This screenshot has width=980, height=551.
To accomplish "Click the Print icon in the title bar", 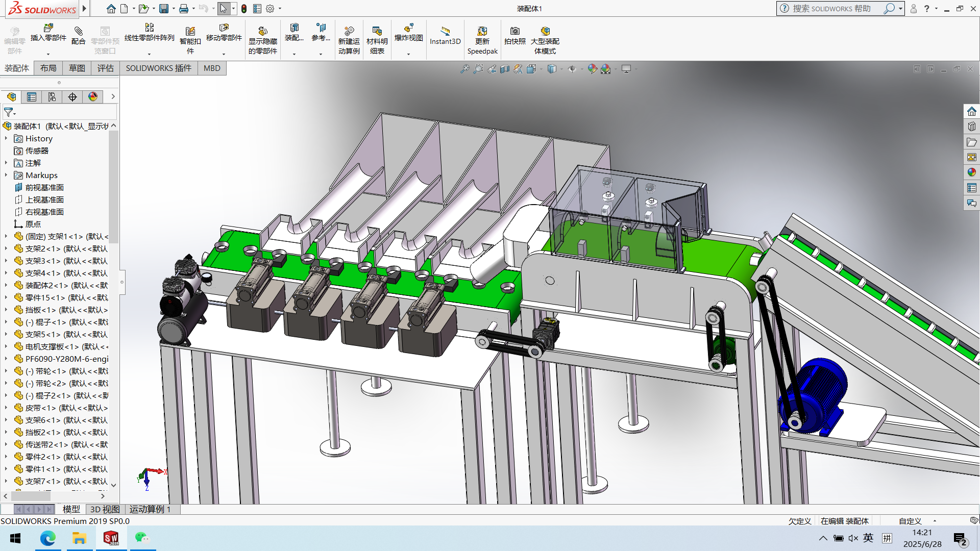I will tap(184, 9).
